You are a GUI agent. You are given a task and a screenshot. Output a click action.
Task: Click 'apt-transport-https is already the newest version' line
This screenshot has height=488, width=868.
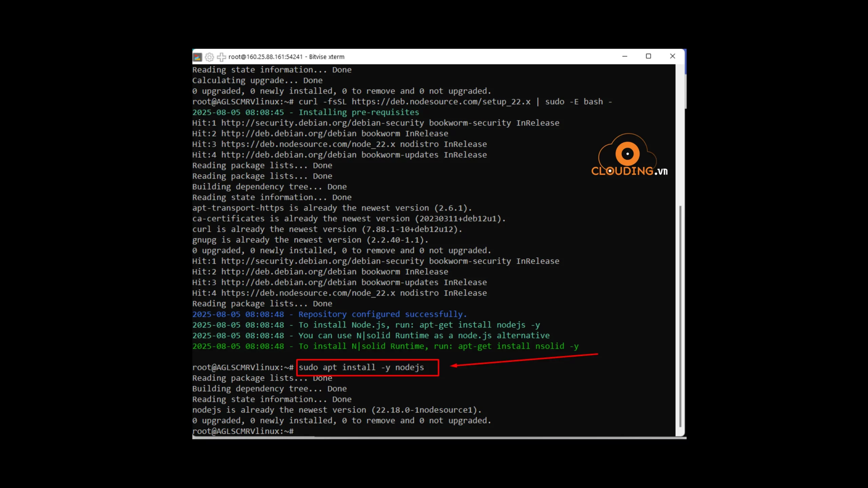[x=332, y=208]
